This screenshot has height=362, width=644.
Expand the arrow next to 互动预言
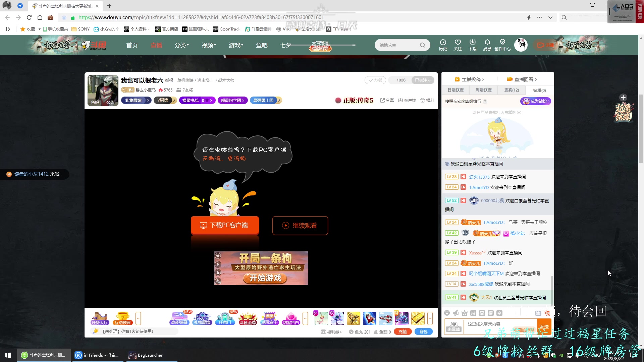pos(138,318)
